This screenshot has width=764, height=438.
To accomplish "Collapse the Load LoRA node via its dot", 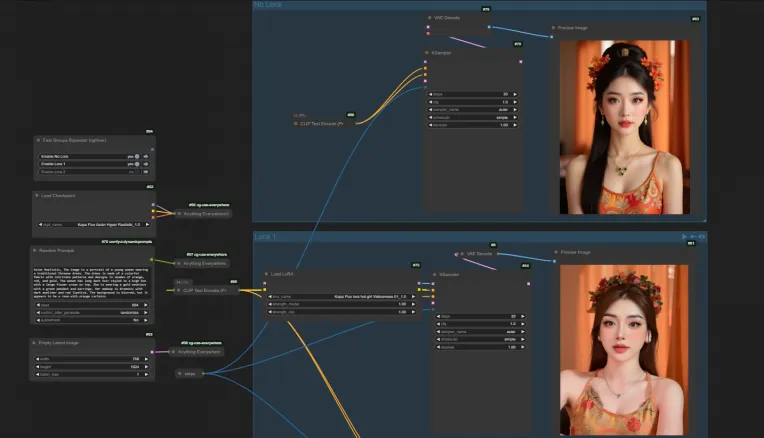I will point(267,273).
